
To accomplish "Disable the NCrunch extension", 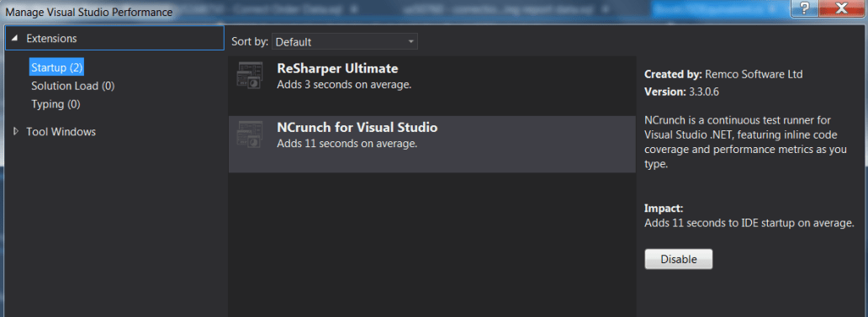I will (x=678, y=259).
